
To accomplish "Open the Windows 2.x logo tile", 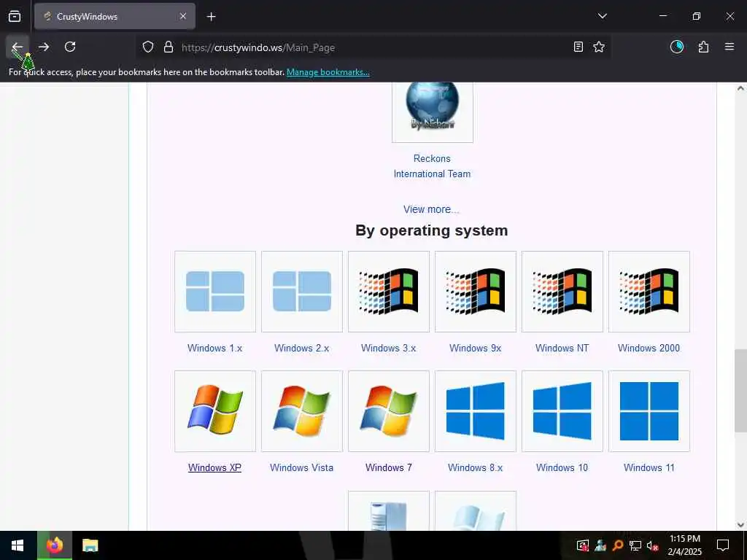I will [302, 292].
